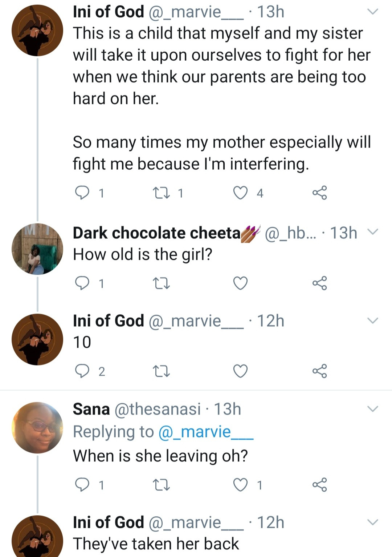The image size is (392, 557).
Task: Open Sana's profile via @thesanasi handle
Action: [x=158, y=409]
